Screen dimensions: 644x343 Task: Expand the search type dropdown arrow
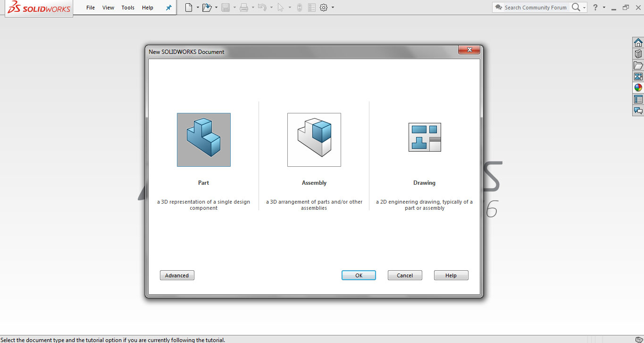coord(584,8)
